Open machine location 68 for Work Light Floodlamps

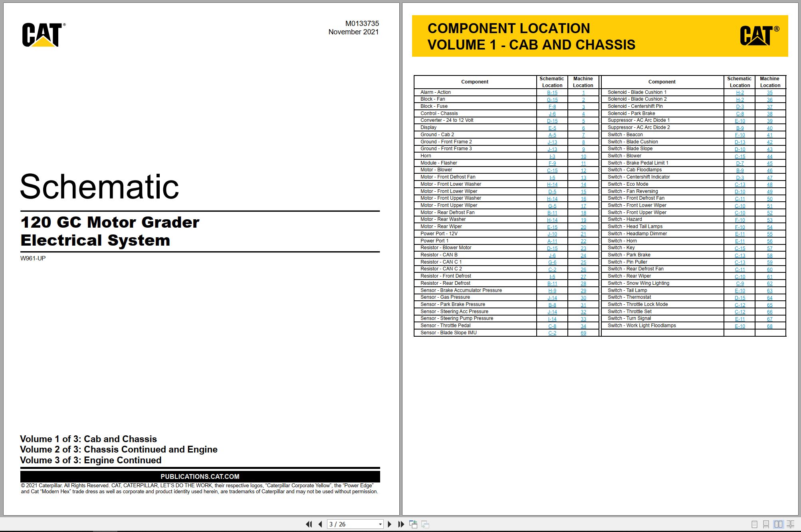pos(769,326)
